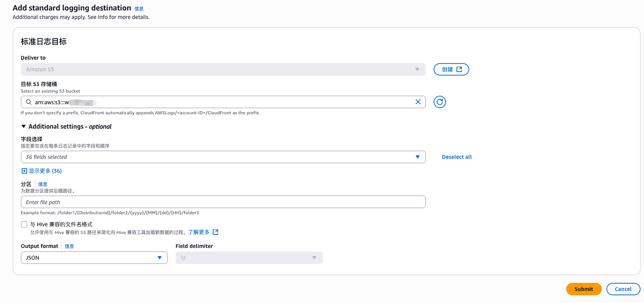Collapse the Additional settings section
This screenshot has height=303, width=644.
click(24, 126)
